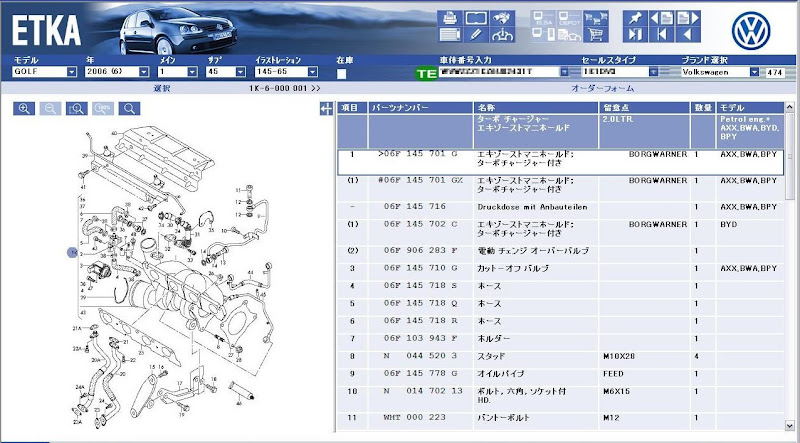Viewport: 800px width, 443px height.
Task: Open the オーダーフォーム tab
Action: click(x=603, y=88)
